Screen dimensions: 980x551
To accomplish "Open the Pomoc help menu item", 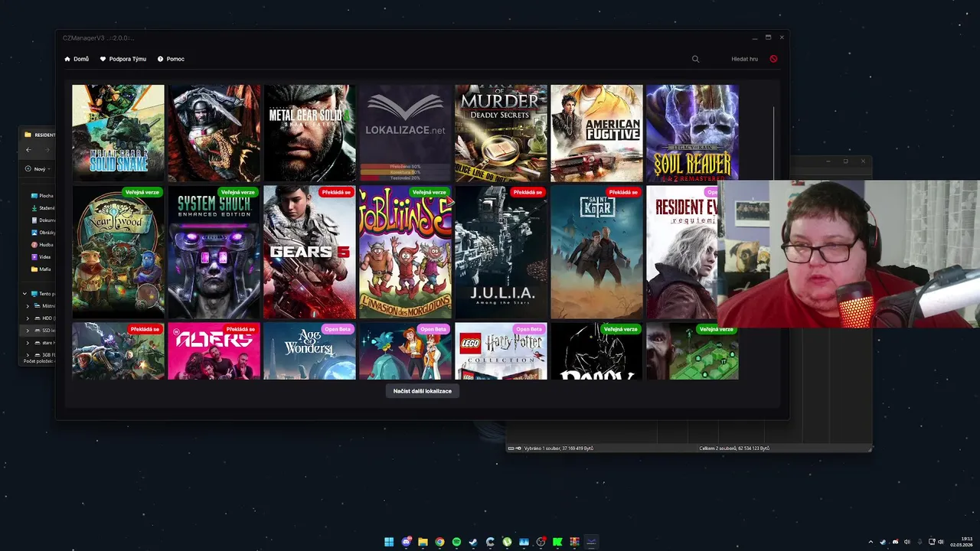I will click(171, 59).
